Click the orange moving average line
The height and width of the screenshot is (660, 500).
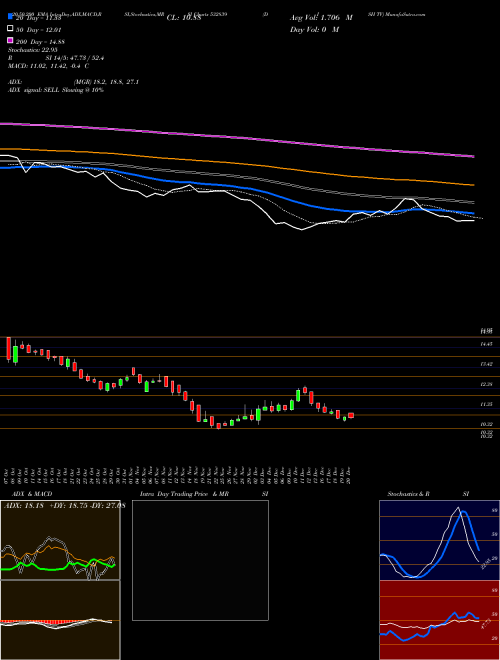(x=236, y=162)
